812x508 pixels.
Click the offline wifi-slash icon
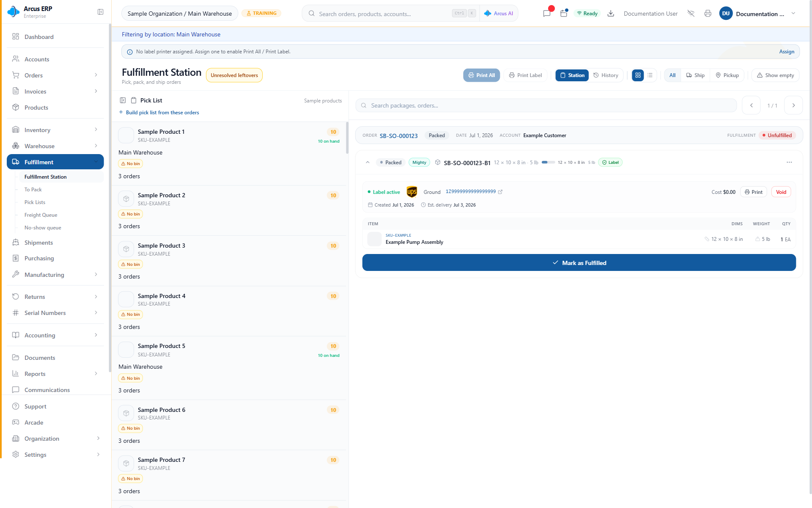click(x=691, y=14)
